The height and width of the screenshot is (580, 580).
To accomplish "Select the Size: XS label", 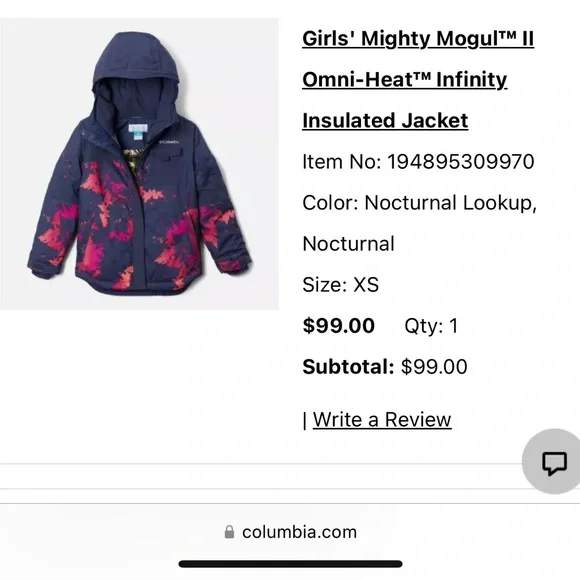I will click(x=341, y=284).
